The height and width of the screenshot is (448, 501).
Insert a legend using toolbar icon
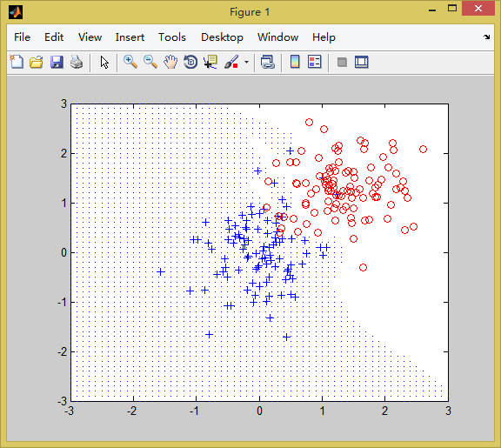(x=314, y=62)
